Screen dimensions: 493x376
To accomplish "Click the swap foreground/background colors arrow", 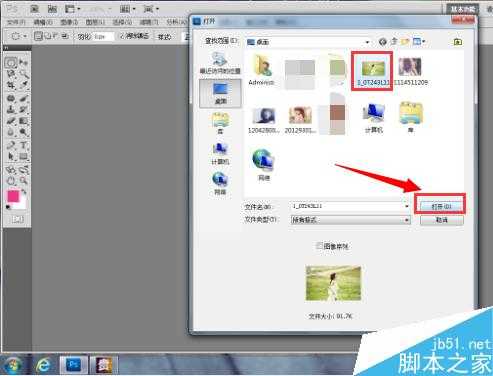I will 24,192.
